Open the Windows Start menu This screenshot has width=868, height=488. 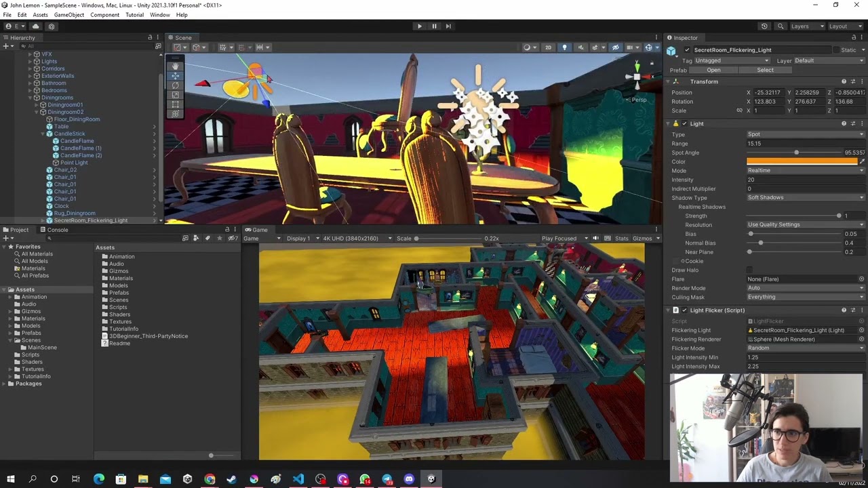[10, 479]
